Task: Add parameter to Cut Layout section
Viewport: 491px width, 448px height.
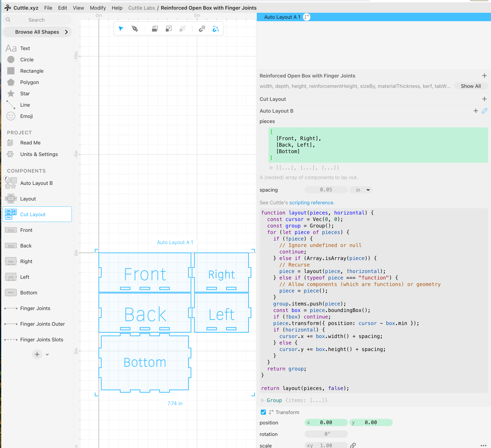Action: pos(484,99)
